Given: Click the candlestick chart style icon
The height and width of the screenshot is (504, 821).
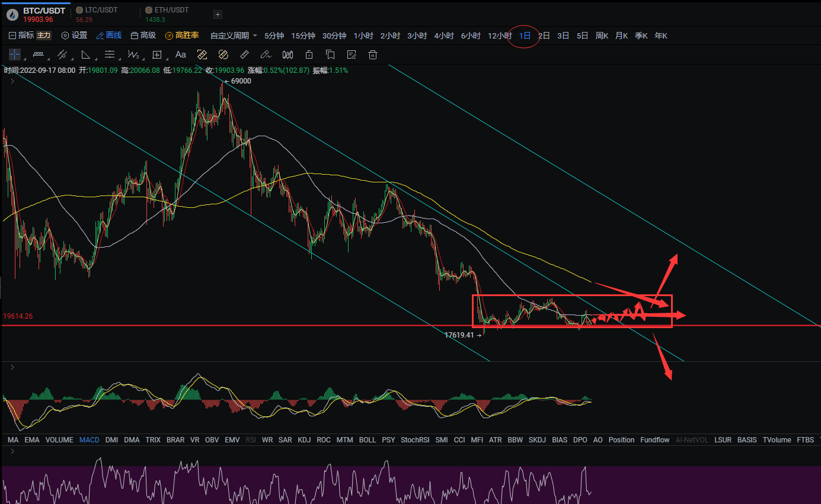Looking at the screenshot, I should pyautogui.click(x=288, y=55).
